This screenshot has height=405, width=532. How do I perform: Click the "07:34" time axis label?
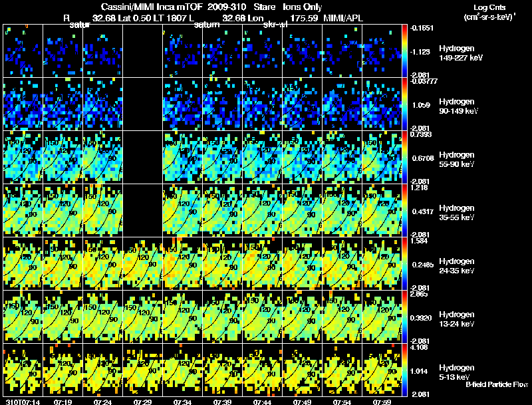click(x=182, y=402)
